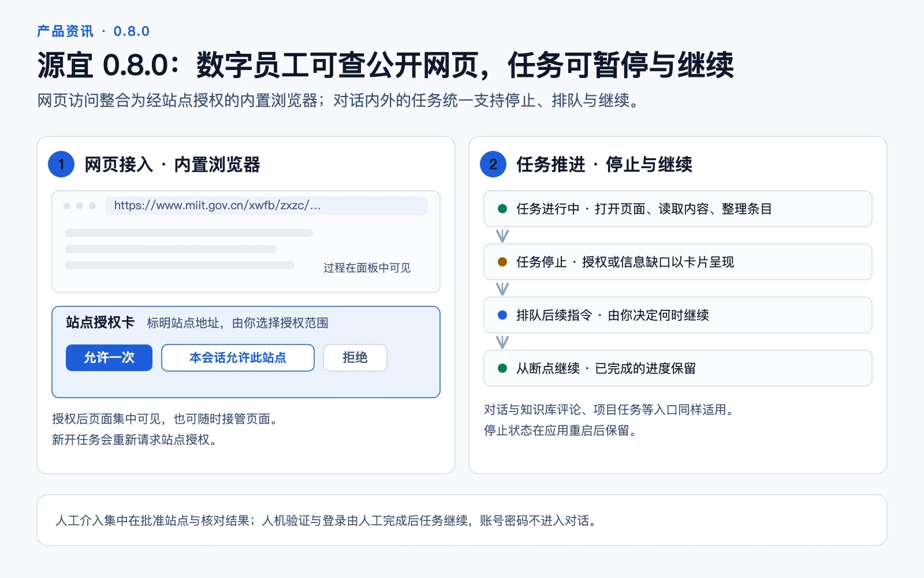
Task: Click the blue dot beside 排队后续指令
Action: [x=502, y=315]
